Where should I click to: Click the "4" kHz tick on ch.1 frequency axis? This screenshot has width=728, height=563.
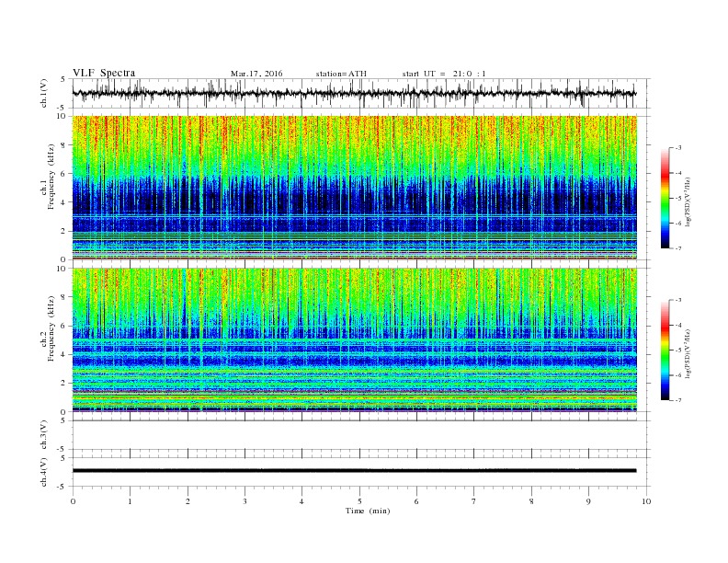pyautogui.click(x=63, y=202)
